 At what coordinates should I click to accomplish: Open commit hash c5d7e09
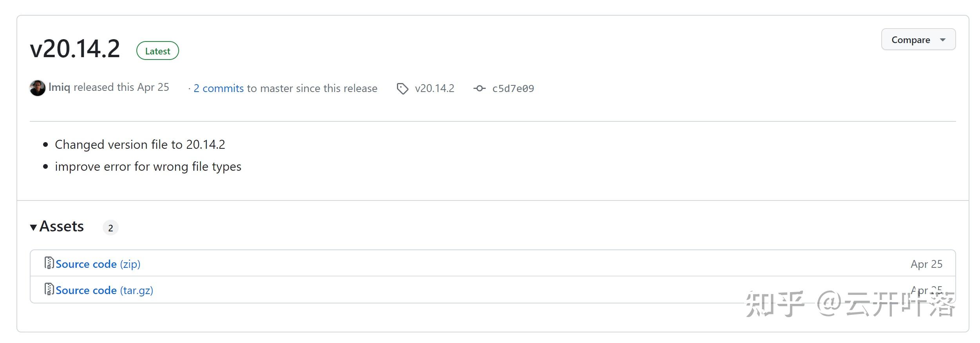tap(513, 89)
